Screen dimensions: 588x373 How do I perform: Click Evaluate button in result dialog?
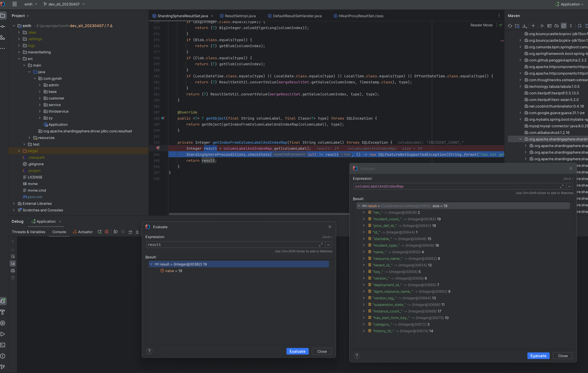[297, 351]
